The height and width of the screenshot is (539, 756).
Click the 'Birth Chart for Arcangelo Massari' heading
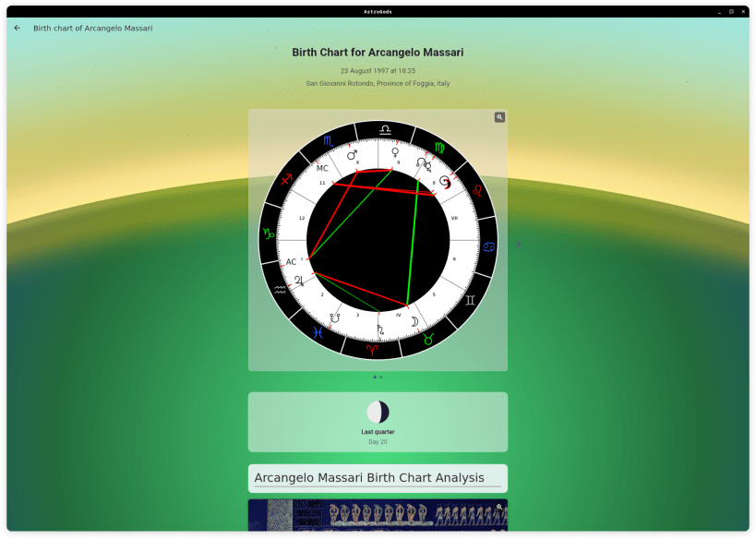(x=378, y=52)
